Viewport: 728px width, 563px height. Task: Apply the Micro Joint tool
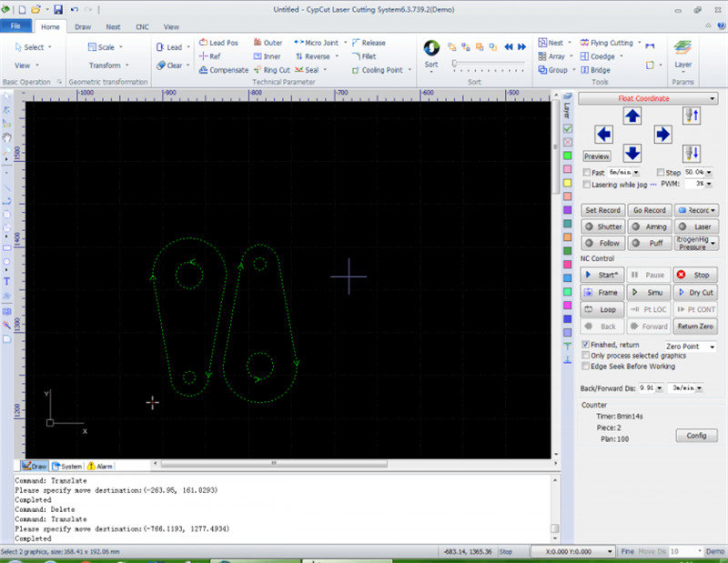coord(317,43)
